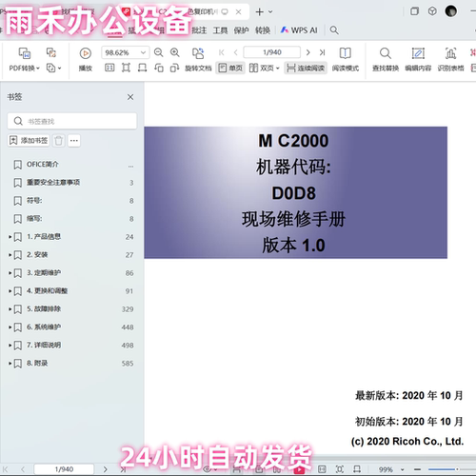The width and height of the screenshot is (476, 476).
Task: Open the 保护 (protect) menu tab
Action: tap(241, 30)
